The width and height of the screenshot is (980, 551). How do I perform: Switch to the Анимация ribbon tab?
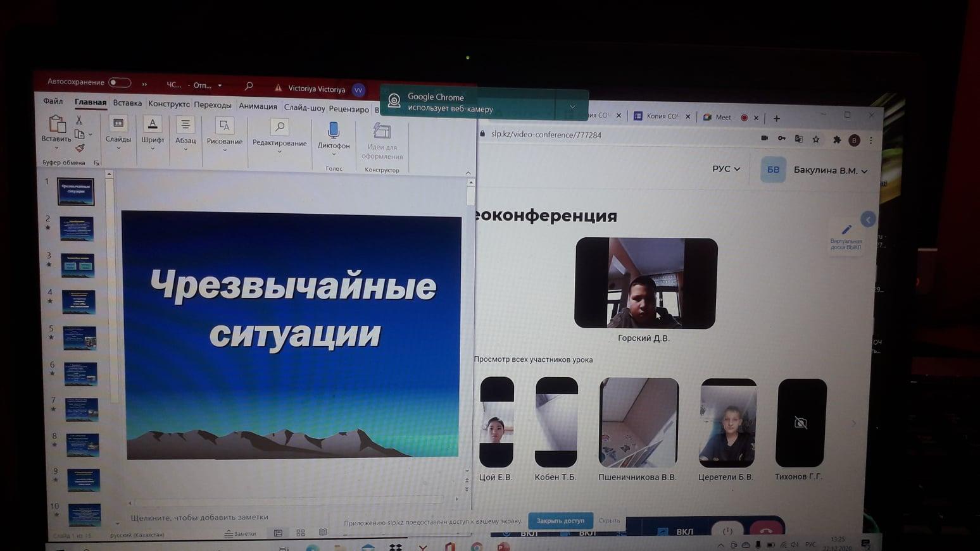(x=258, y=106)
